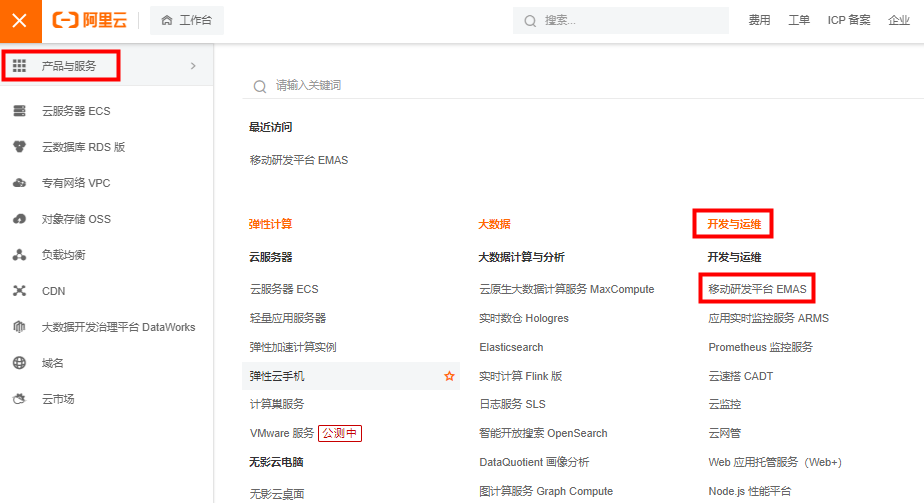Open DataQuotient 画像分析 link
The width and height of the screenshot is (924, 503).
coord(534,462)
